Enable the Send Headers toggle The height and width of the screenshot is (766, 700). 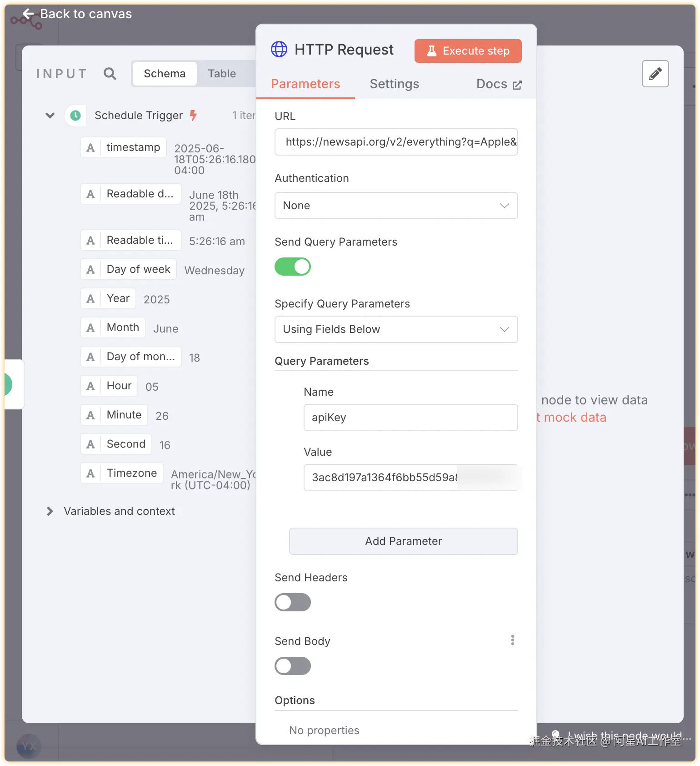(293, 602)
